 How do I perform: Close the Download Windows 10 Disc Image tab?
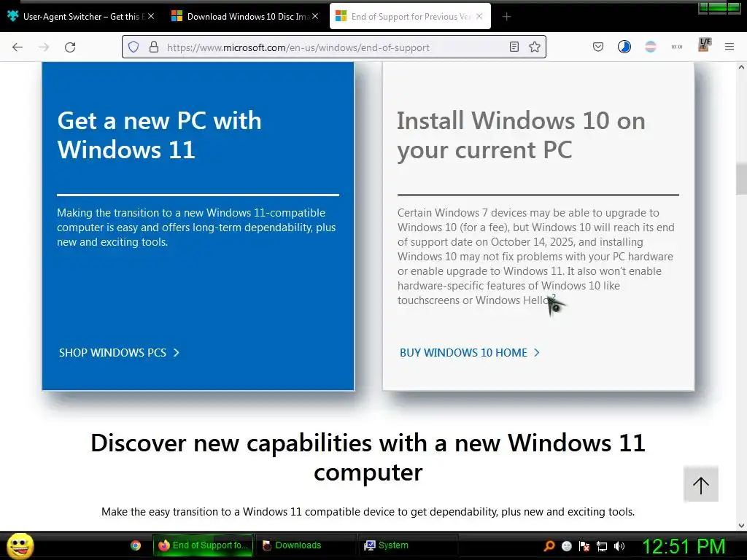point(315,16)
